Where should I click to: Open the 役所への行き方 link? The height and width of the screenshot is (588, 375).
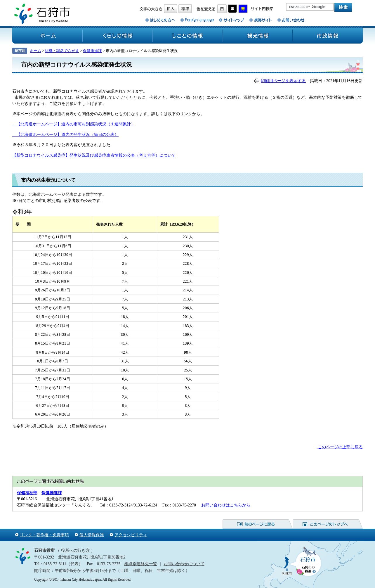point(75,551)
